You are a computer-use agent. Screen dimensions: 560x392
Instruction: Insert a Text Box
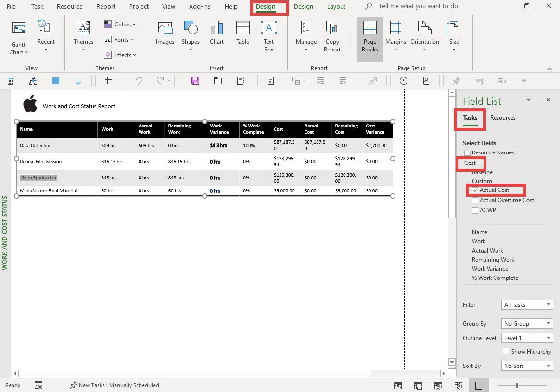[268, 37]
